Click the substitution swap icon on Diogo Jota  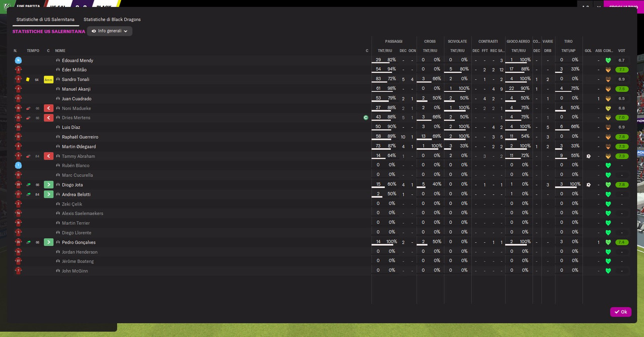point(28,185)
